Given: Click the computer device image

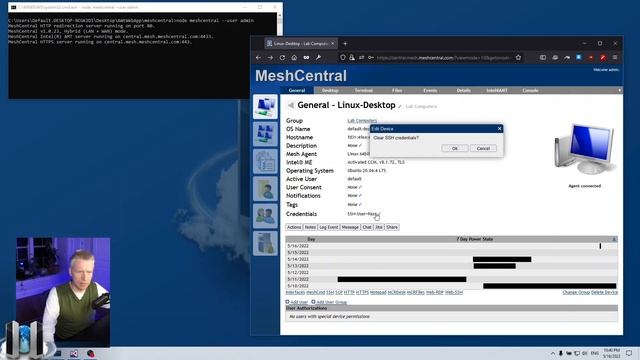Looking at the screenshot, I should 584,149.
